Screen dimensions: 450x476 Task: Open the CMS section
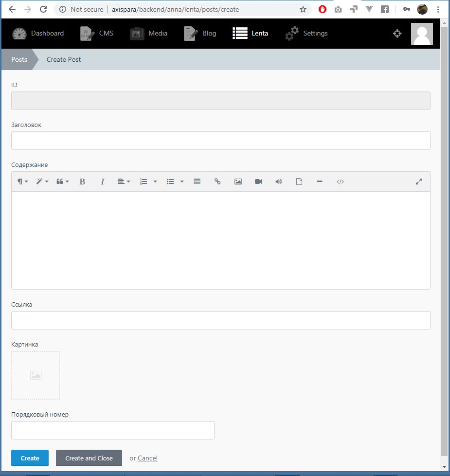96,34
